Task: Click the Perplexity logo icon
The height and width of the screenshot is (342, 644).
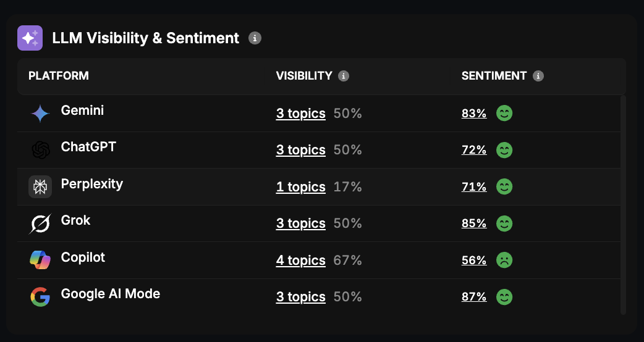Action: [x=40, y=186]
